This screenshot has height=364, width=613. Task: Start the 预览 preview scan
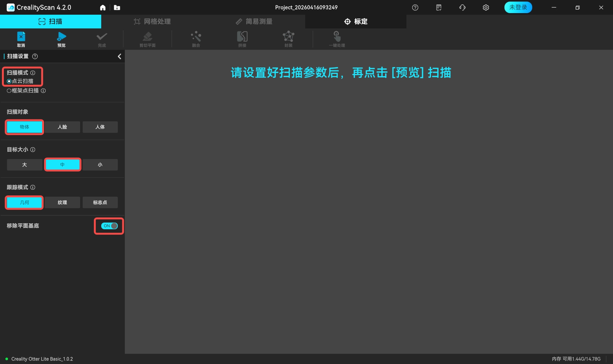61,37
